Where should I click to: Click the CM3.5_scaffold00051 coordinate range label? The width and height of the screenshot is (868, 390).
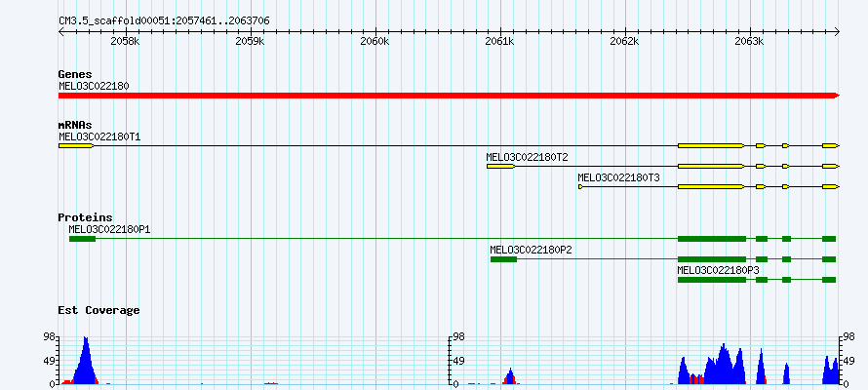click(165, 21)
